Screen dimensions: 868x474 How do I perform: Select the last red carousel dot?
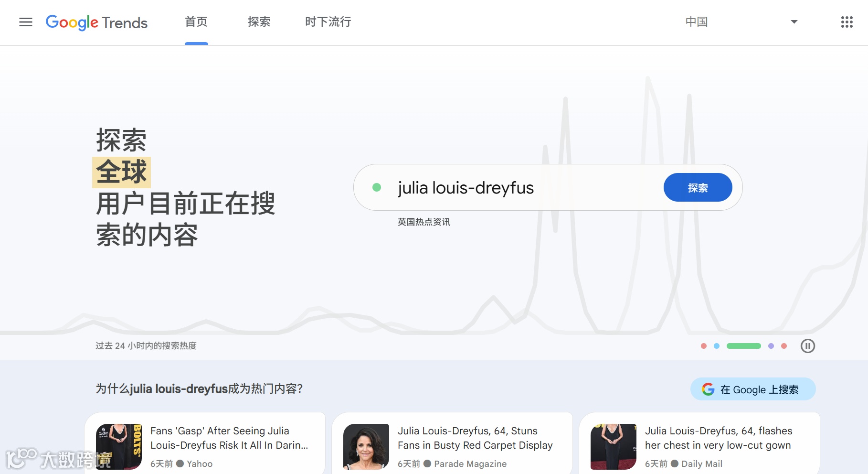tap(783, 346)
